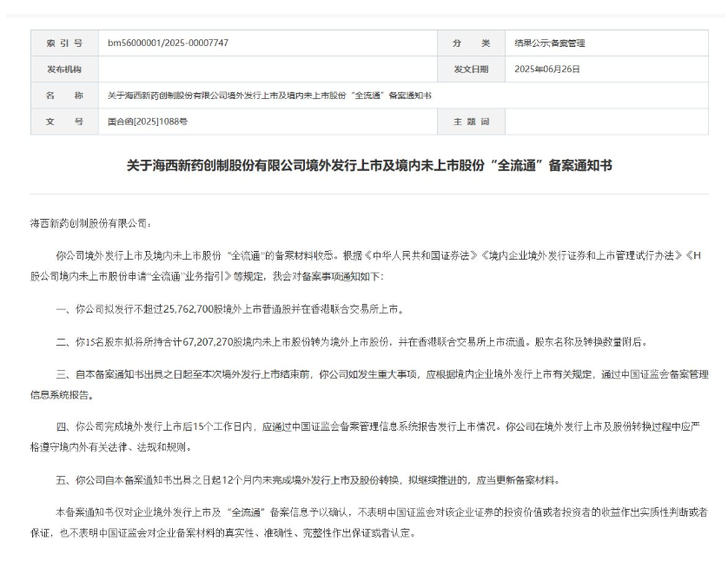Select the 结果公示;备案管理 category value

tap(550, 43)
